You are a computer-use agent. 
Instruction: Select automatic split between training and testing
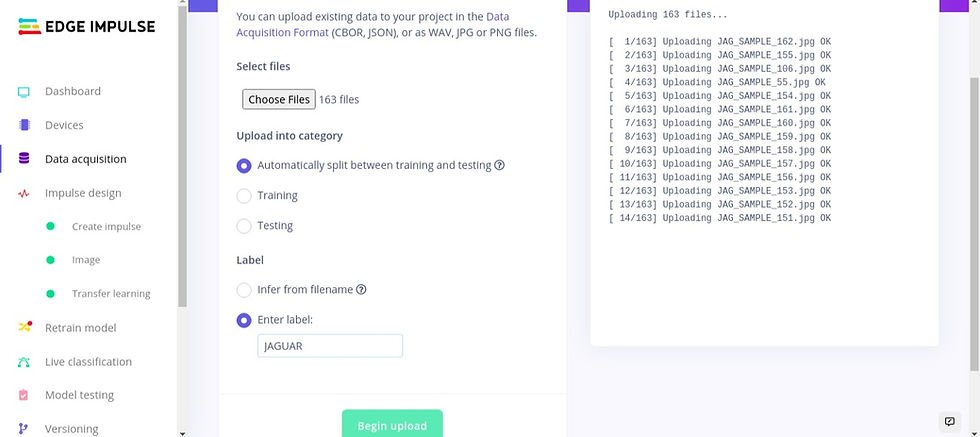pos(244,166)
